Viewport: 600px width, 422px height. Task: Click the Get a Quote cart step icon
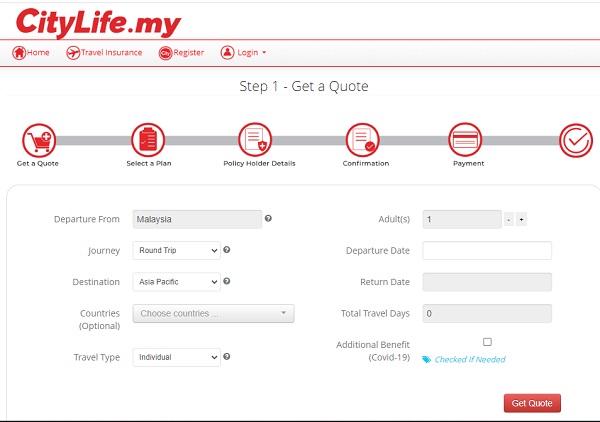tap(39, 139)
